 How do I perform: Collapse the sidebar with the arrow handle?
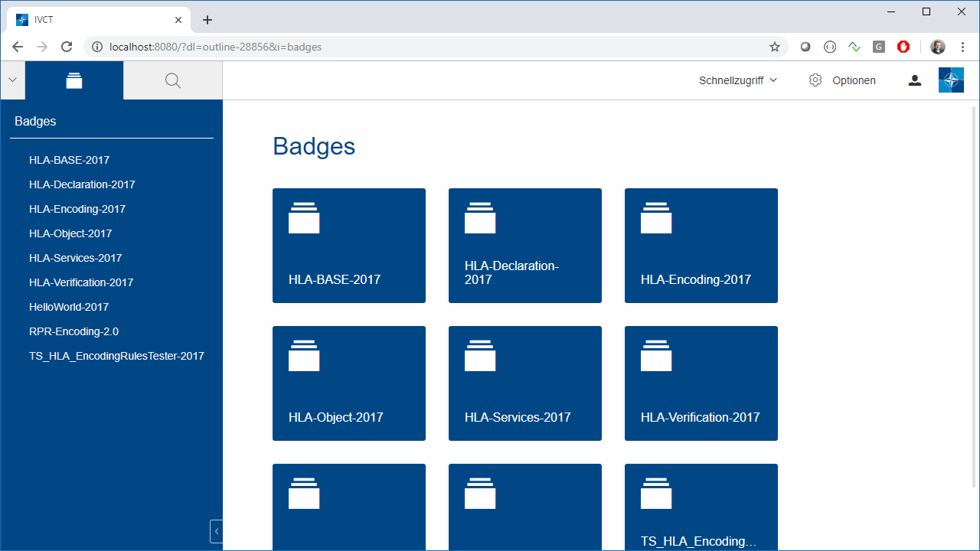pyautogui.click(x=216, y=531)
